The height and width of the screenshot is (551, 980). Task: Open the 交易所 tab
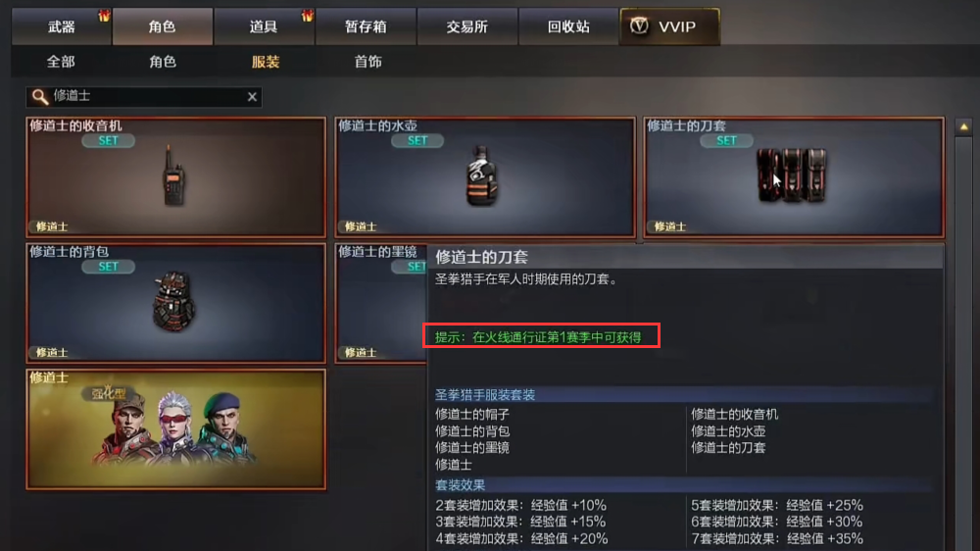point(466,26)
